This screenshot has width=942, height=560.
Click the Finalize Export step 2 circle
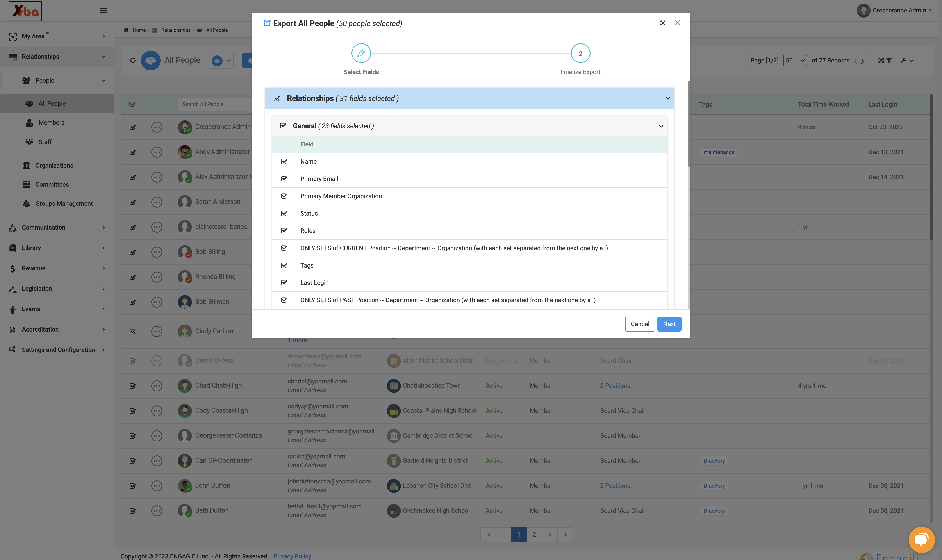click(580, 53)
